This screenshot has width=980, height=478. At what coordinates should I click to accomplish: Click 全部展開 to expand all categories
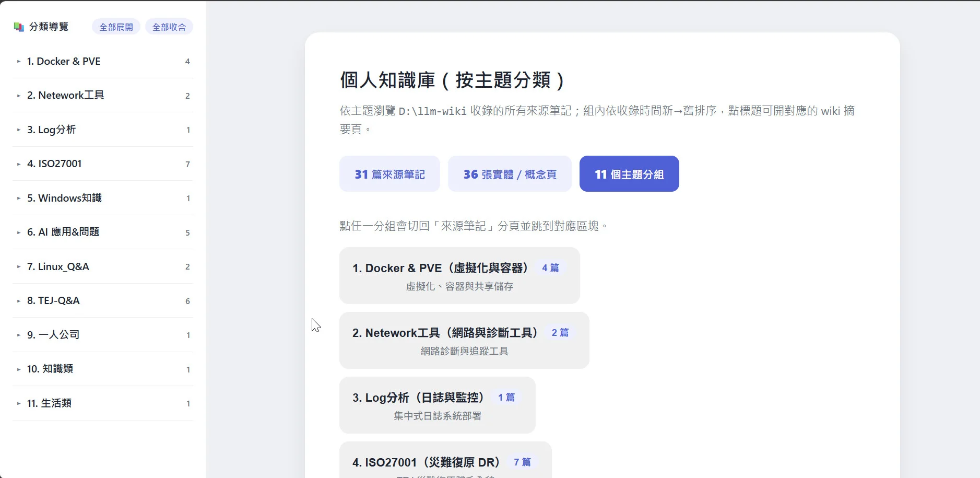pyautogui.click(x=116, y=27)
